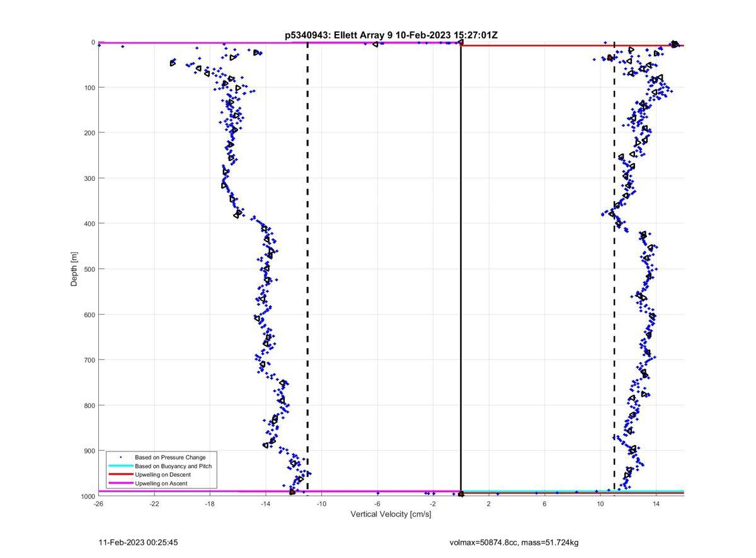Click the plot title 'p5340943: Ellett Array 9'

(x=338, y=35)
